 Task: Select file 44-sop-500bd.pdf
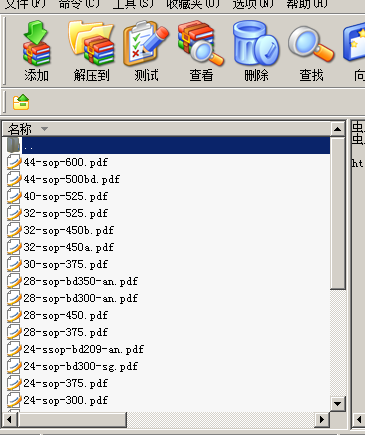(x=71, y=179)
